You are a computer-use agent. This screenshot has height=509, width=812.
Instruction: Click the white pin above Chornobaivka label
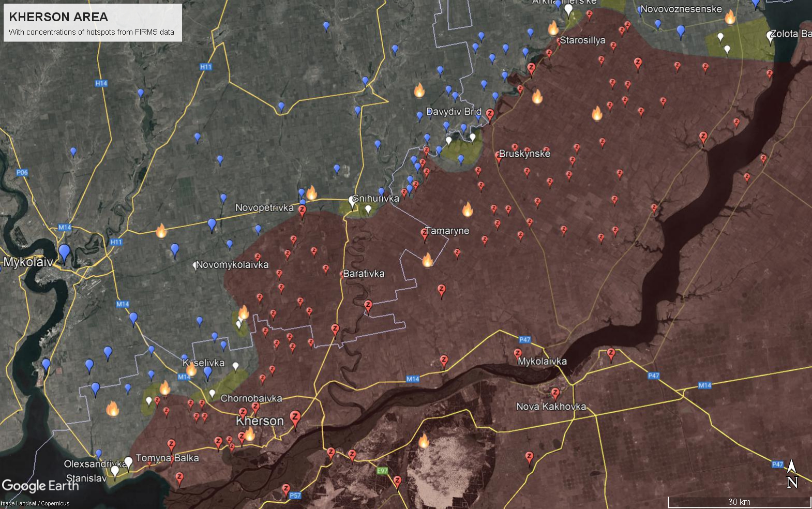(x=212, y=394)
